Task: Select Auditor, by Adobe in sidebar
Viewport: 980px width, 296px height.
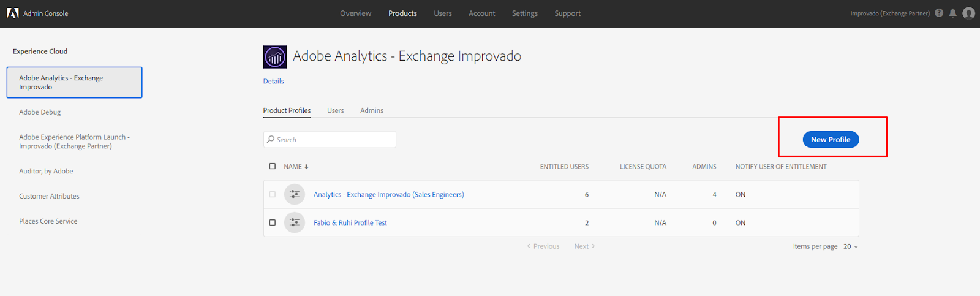Action: [x=46, y=171]
